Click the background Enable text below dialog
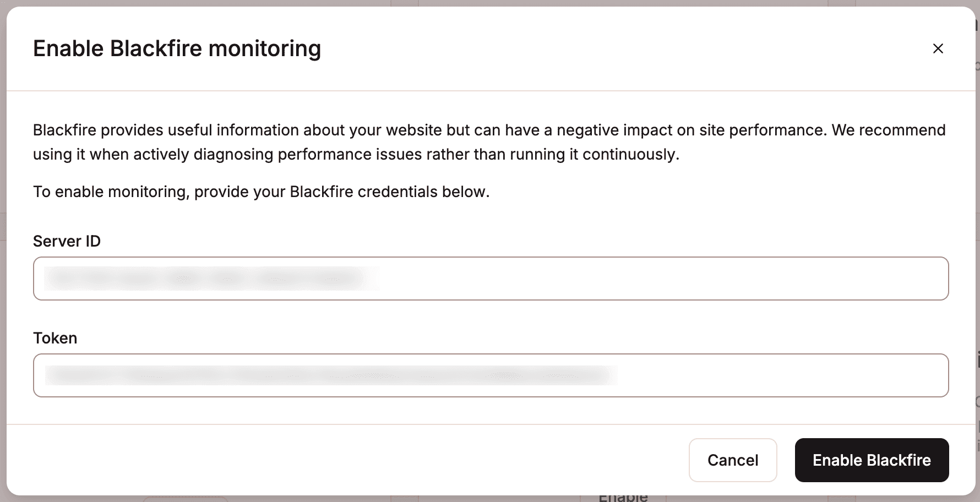980x502 pixels. pyautogui.click(x=623, y=498)
